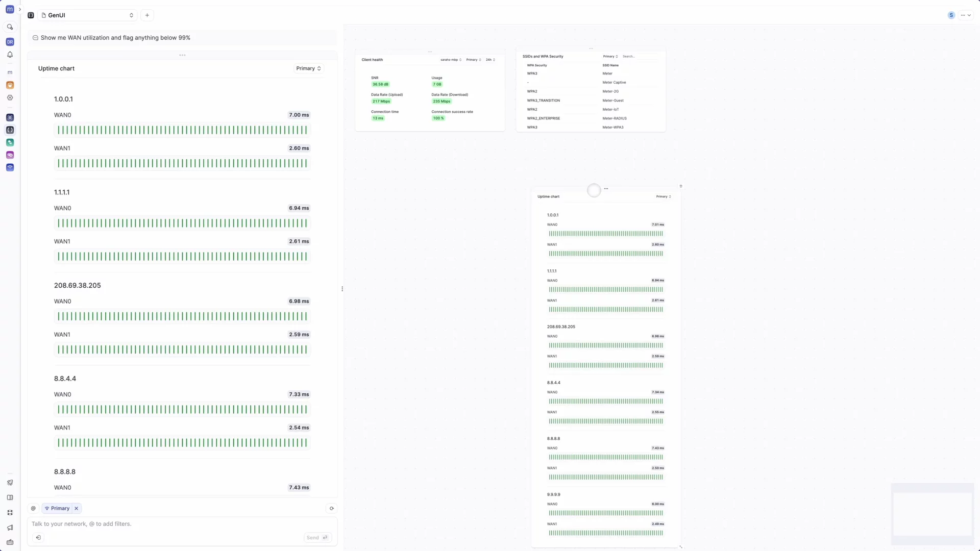The image size is (980, 551).
Task: Open the GenUI document dropdown
Action: click(x=87, y=15)
